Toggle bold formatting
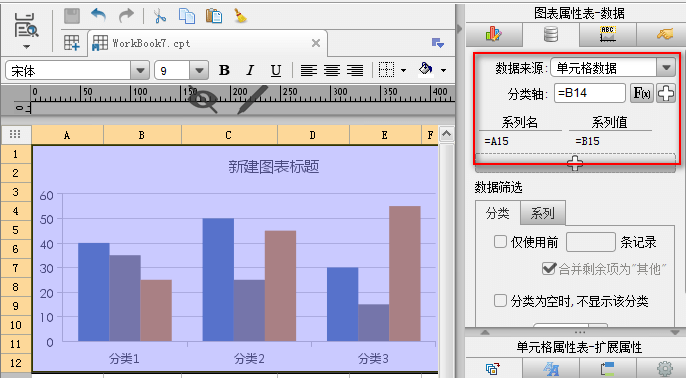 coord(224,70)
